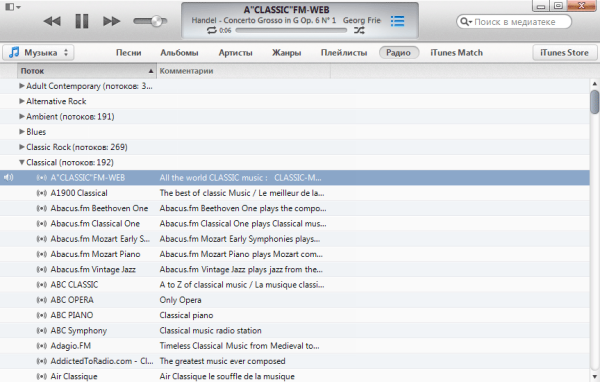Click the radio icon beside ABC OPERA
Viewport: 600px width, 382px height.
[x=41, y=300]
